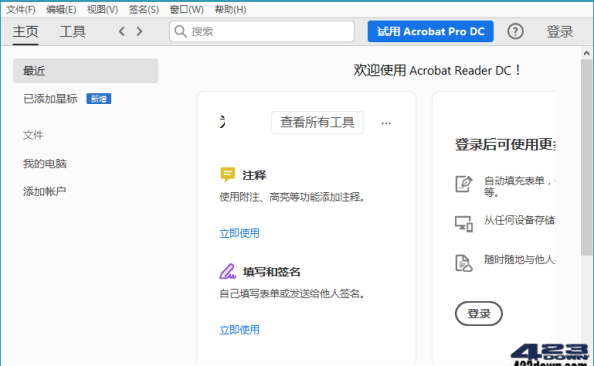Click the 新增 badge
594x366 pixels.
[98, 99]
